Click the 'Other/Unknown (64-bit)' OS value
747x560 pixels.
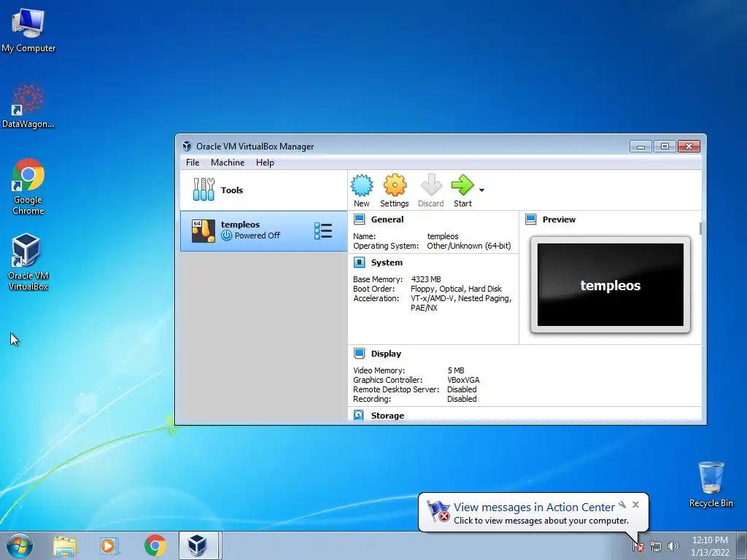(x=469, y=246)
